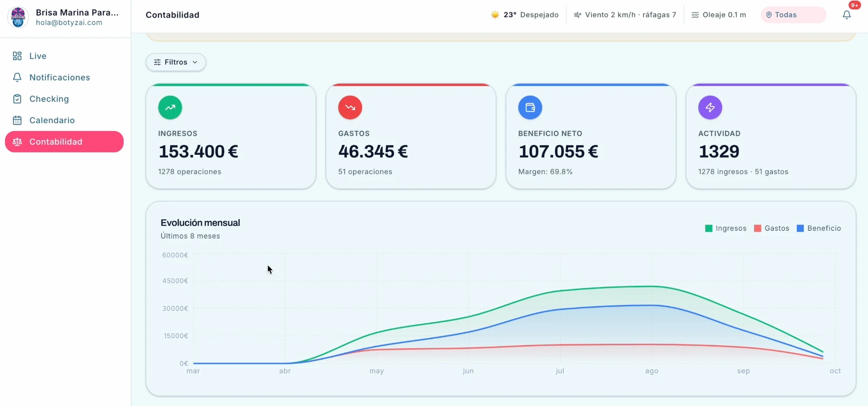
Task: Click the Brisa Marina profile avatar
Action: 18,17
